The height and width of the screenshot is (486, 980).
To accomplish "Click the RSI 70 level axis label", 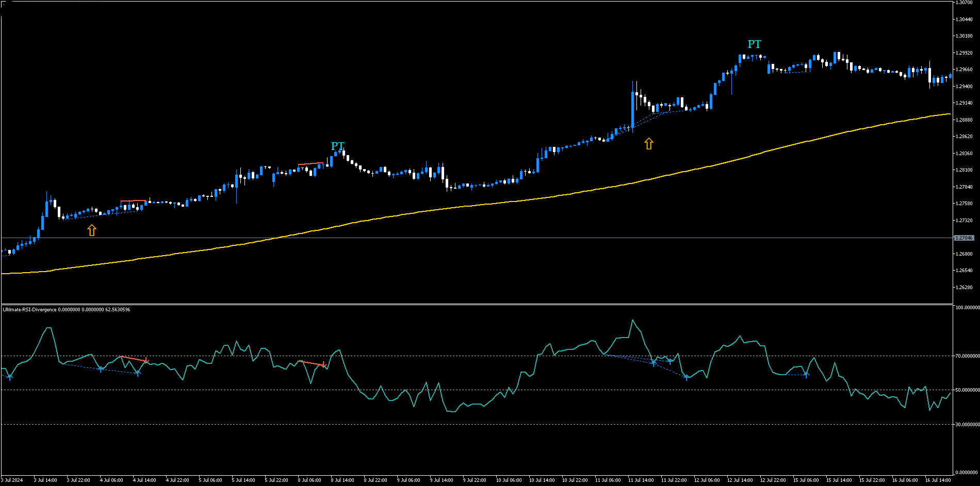I will (967, 356).
